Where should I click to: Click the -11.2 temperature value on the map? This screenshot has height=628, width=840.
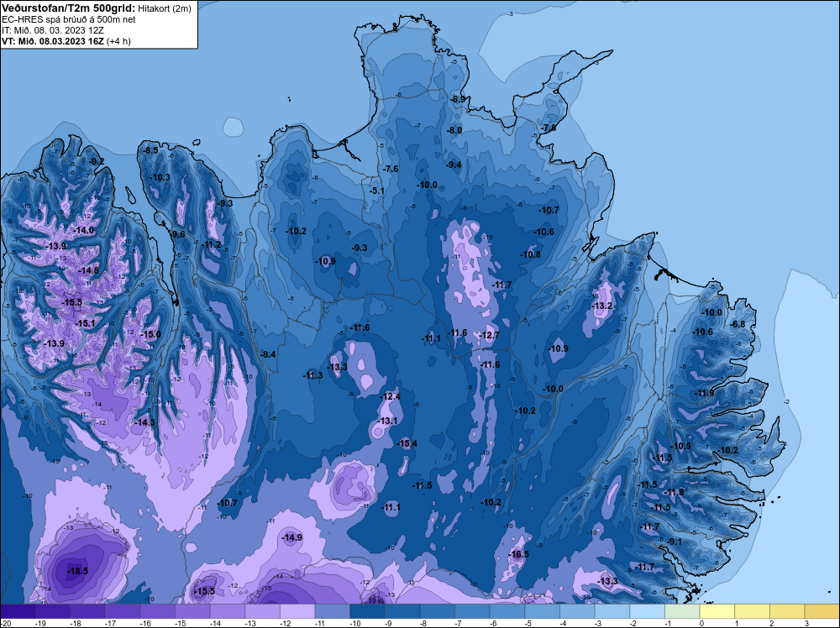(x=211, y=244)
